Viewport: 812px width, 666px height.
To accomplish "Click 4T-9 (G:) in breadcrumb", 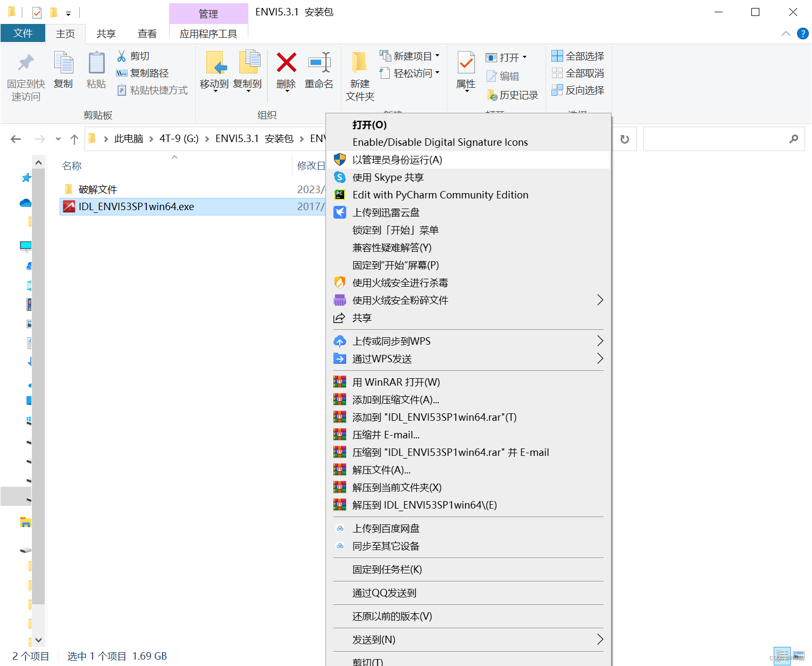I will coord(179,139).
